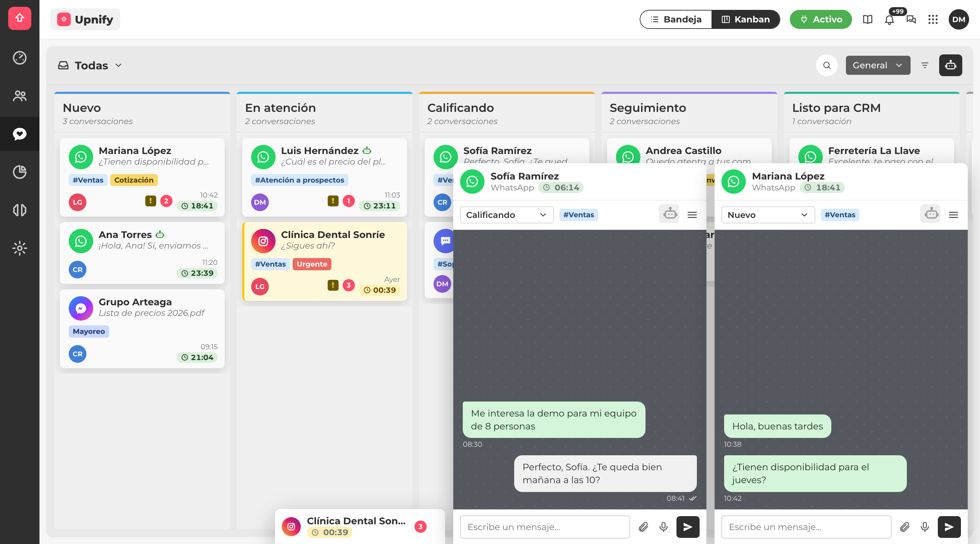Attach file in Sofía Ramírez chat
Viewport: 980px width, 544px height.
pyautogui.click(x=643, y=527)
